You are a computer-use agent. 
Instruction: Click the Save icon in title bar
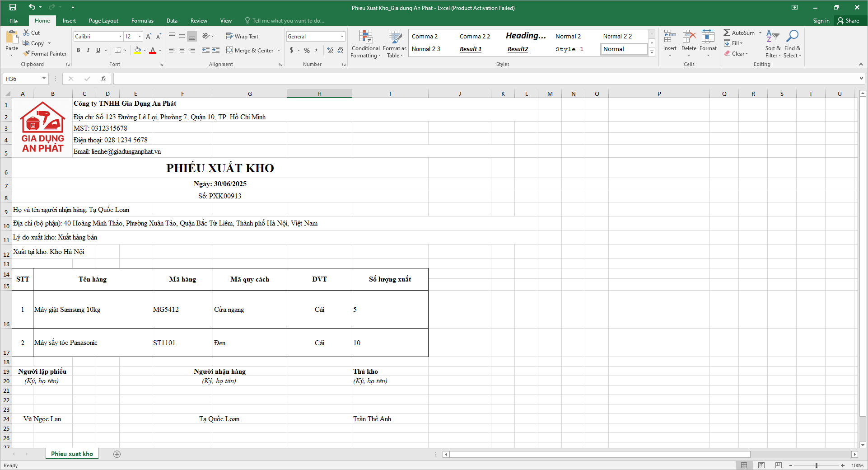(x=13, y=7)
